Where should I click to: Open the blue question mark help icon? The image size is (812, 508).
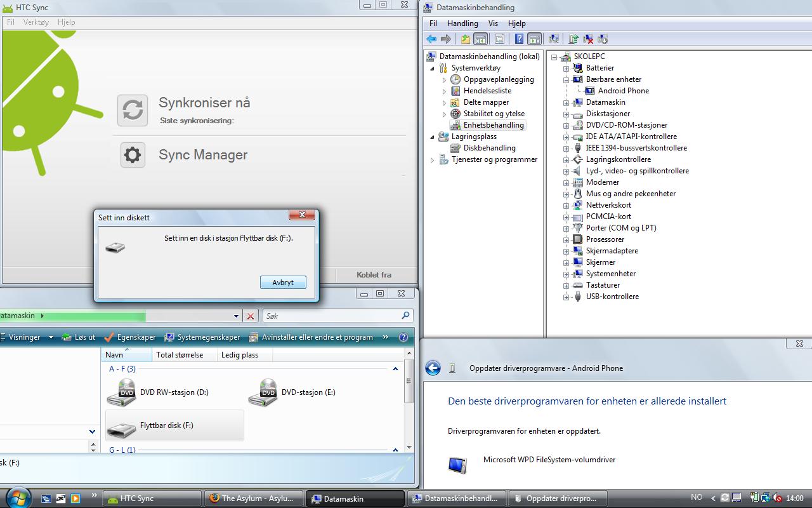pyautogui.click(x=519, y=39)
